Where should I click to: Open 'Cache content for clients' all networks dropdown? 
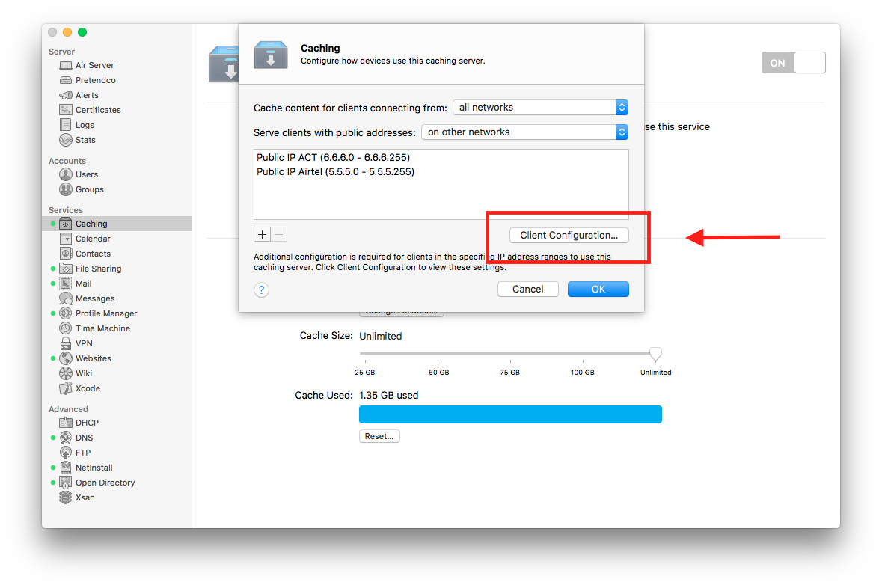tap(540, 108)
